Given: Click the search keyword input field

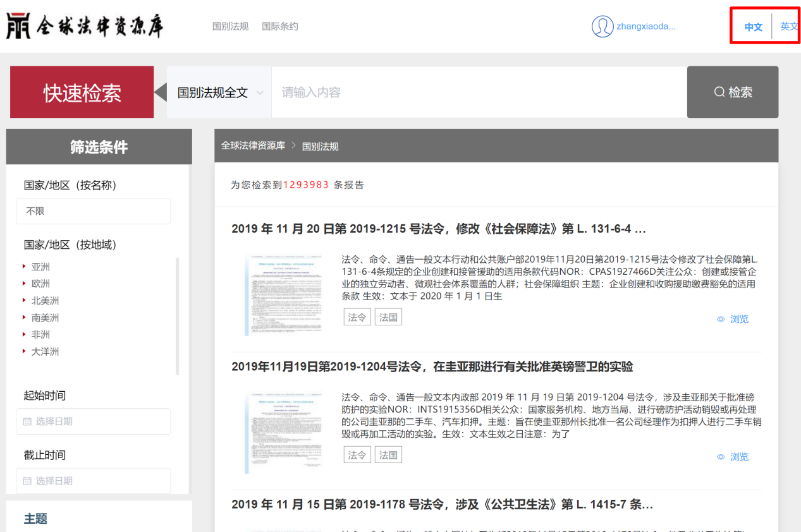Looking at the screenshot, I should 479,92.
